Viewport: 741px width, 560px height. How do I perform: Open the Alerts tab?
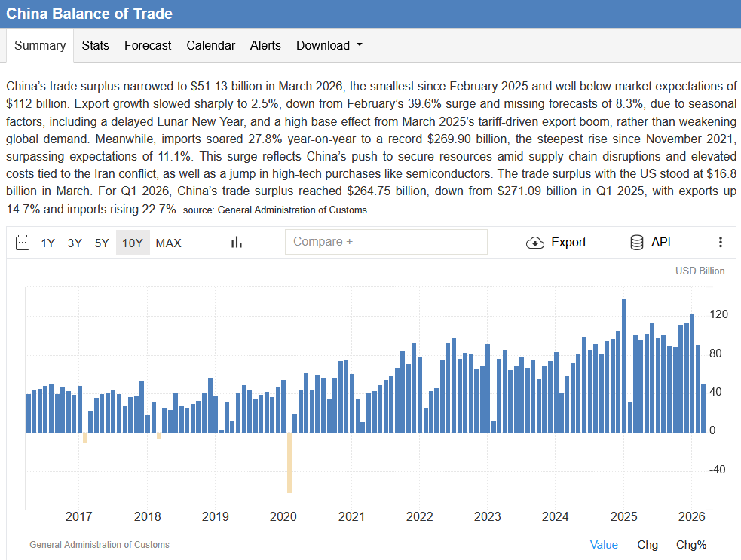coord(265,45)
